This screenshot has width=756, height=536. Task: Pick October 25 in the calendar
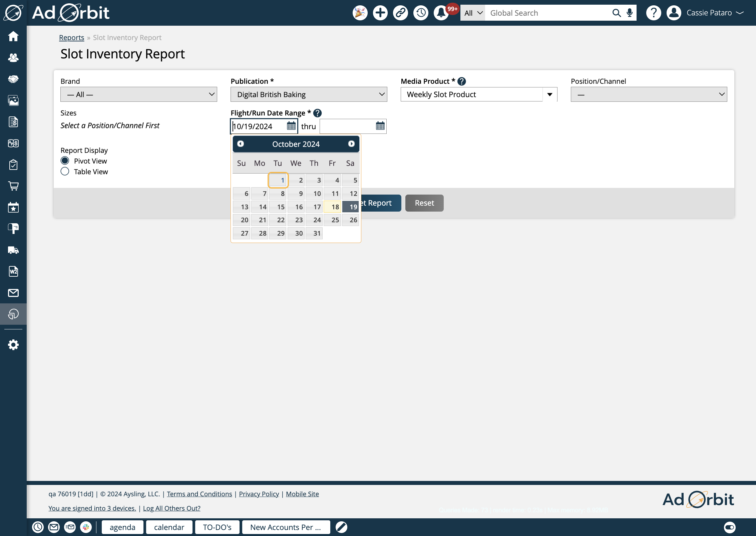click(333, 220)
